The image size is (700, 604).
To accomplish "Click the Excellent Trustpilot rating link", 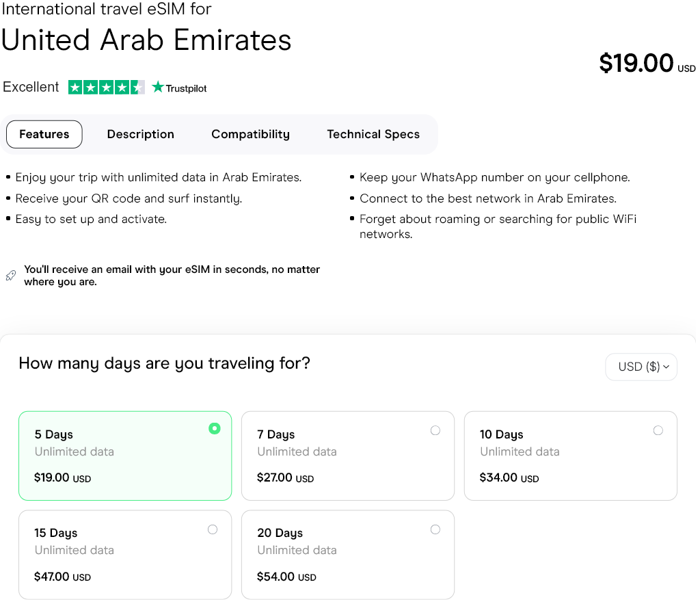I will [x=31, y=87].
